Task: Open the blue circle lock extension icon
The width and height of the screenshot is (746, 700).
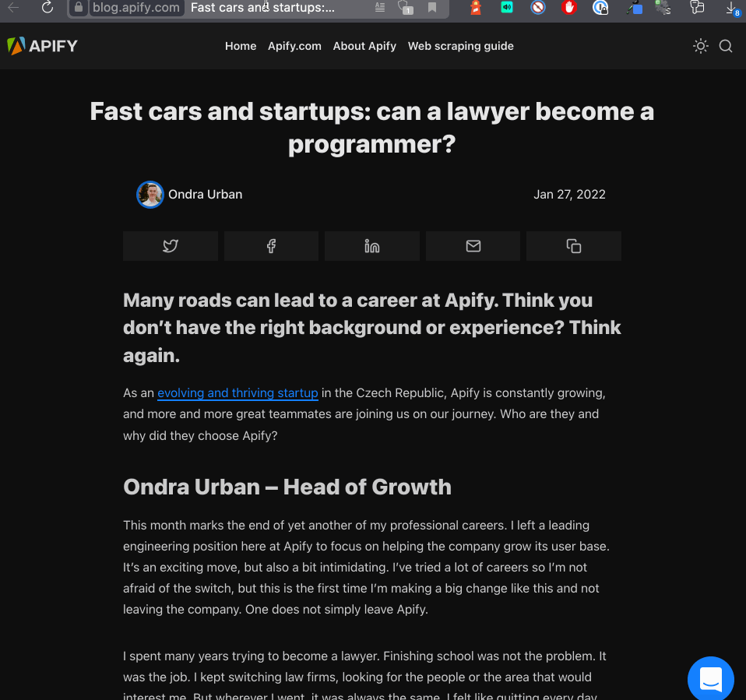Action: pyautogui.click(x=600, y=8)
